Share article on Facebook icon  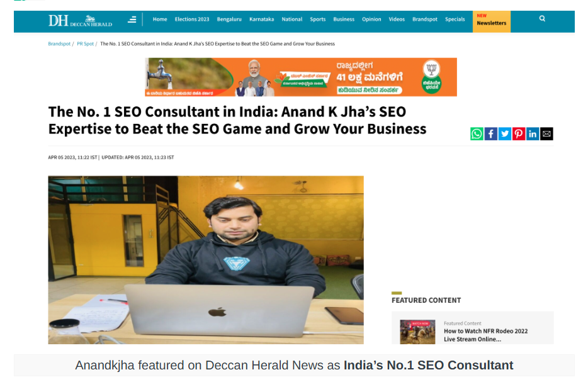pyautogui.click(x=490, y=134)
